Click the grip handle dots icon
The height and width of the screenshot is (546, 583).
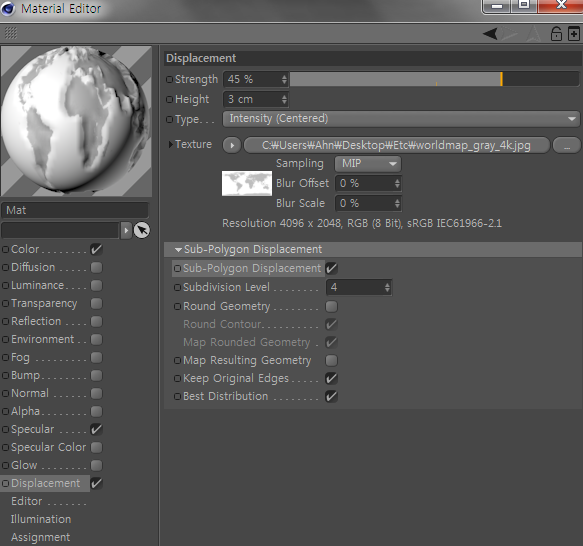11,33
